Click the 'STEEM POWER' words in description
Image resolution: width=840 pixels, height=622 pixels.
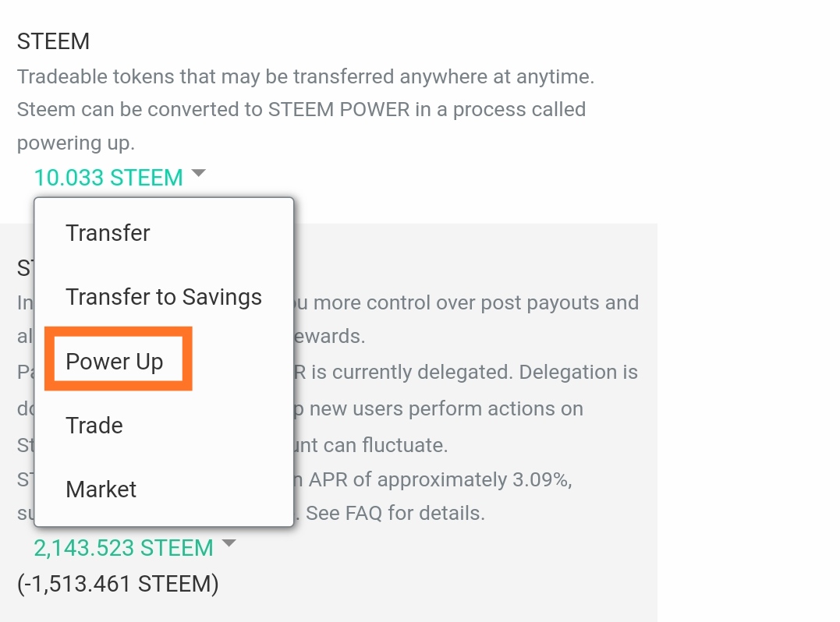pos(338,109)
